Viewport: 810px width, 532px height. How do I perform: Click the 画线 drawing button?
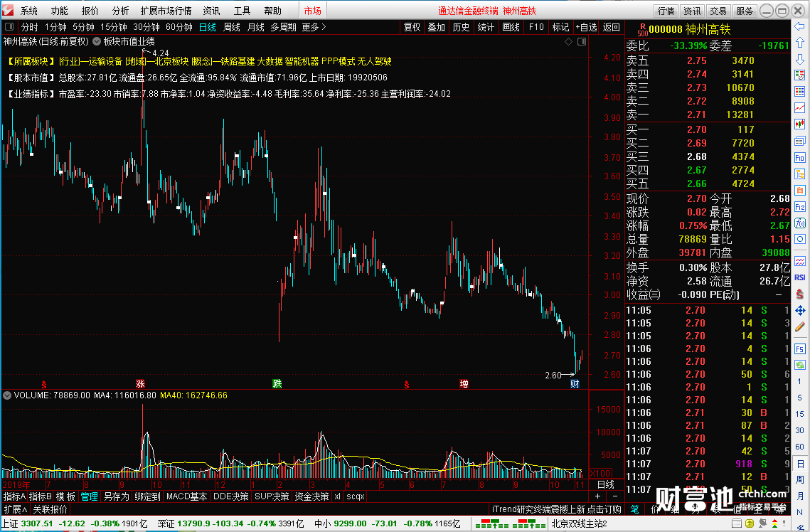[511, 27]
